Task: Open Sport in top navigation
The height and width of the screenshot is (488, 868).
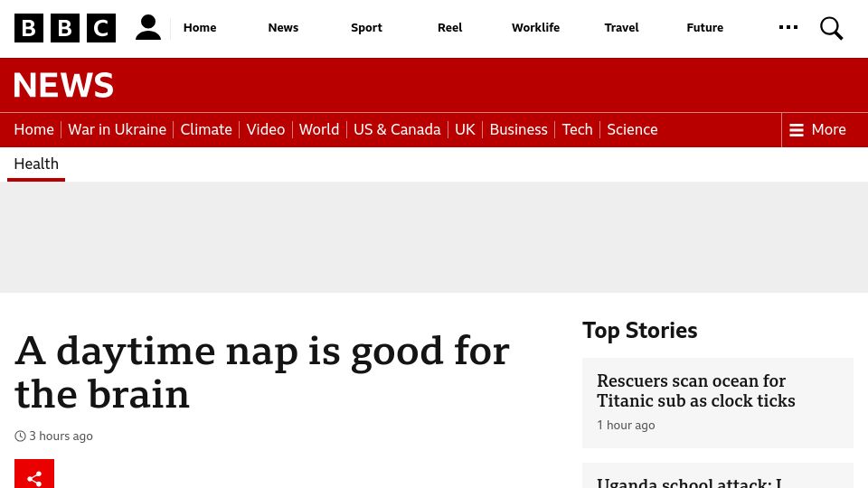Action: point(366,28)
